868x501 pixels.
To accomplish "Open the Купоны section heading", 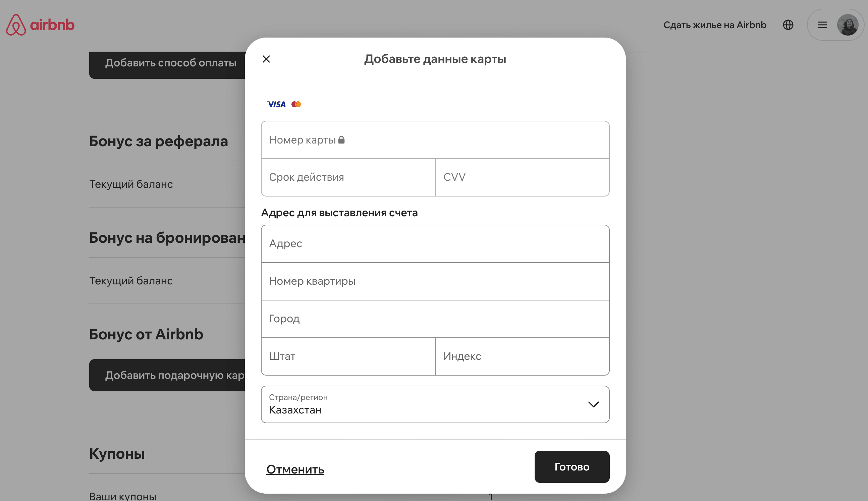I will 117,453.
